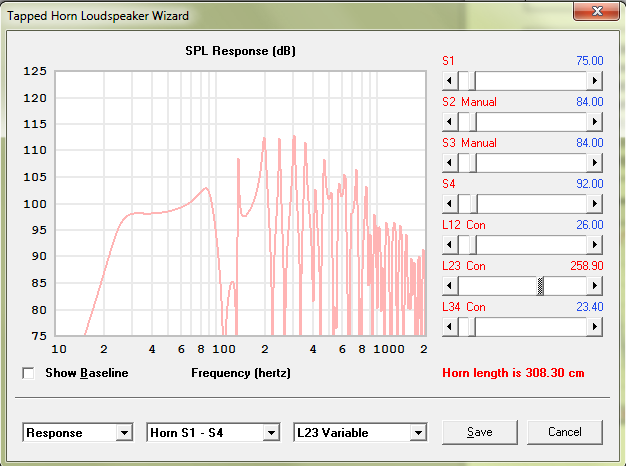626x466 pixels.
Task: Click the S2 Manual slider thumb
Action: [x=473, y=121]
